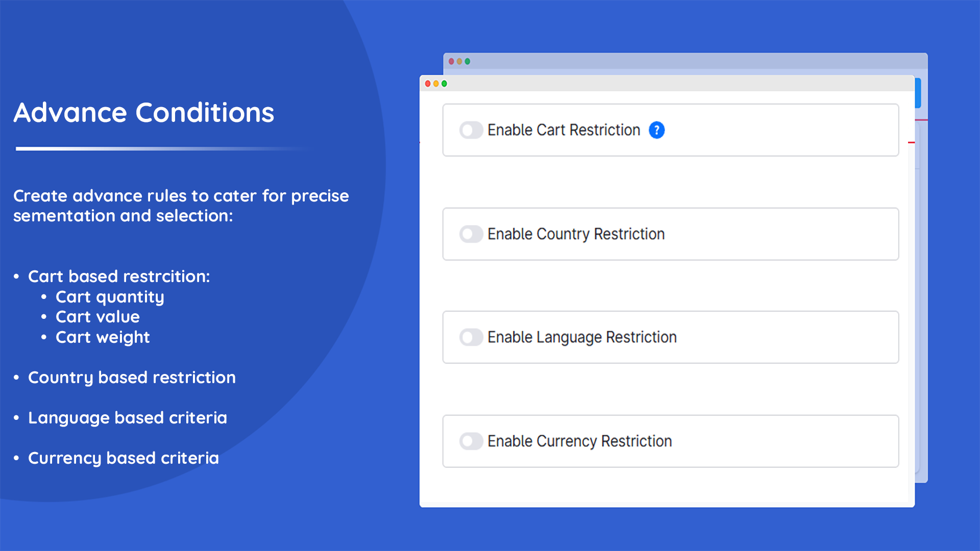Viewport: 980px width, 551px height.
Task: Turn on the Enable Country Restriction switch
Action: point(471,234)
